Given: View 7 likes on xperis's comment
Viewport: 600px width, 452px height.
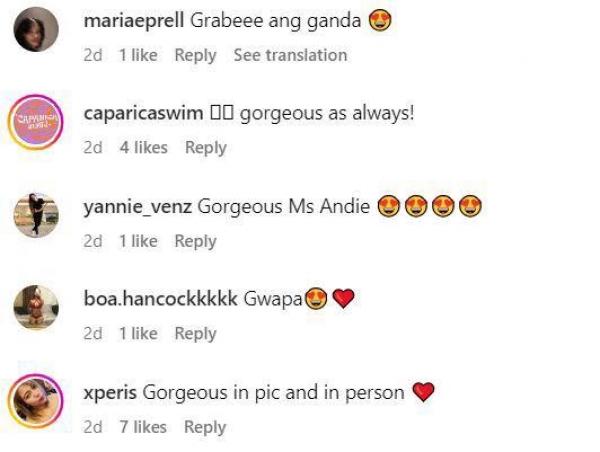Looking at the screenshot, I should (143, 427).
